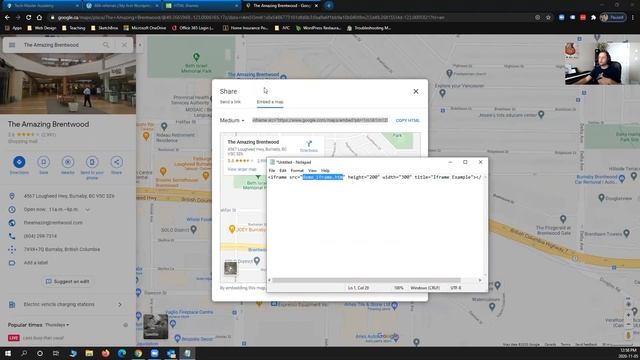
Task: Click the Directions icon in embed map preview
Action: (x=309, y=144)
